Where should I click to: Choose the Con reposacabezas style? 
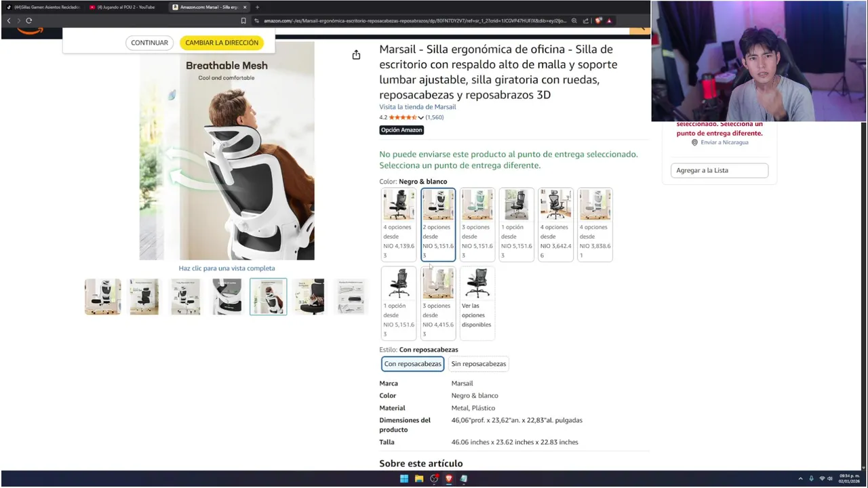pyautogui.click(x=412, y=364)
